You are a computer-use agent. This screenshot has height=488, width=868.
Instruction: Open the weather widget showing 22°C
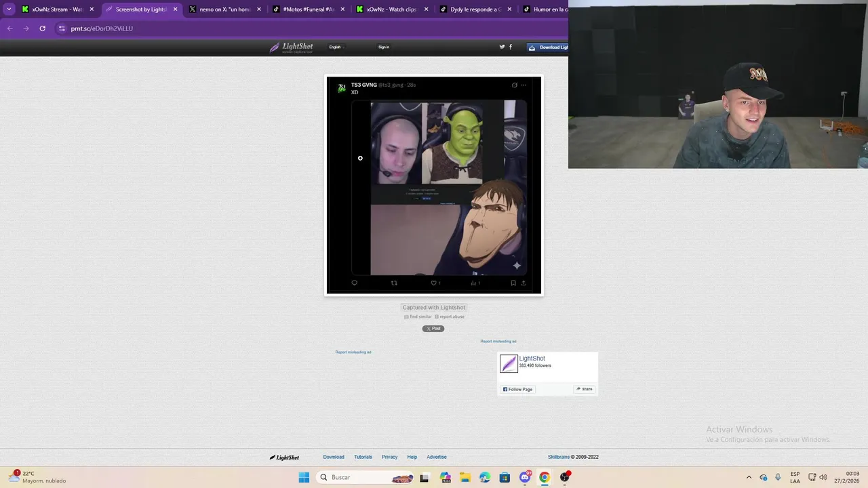tap(38, 477)
